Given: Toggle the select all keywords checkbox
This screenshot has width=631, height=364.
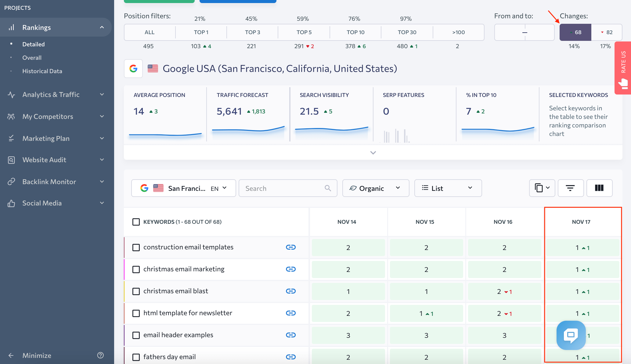Looking at the screenshot, I should pyautogui.click(x=136, y=222).
